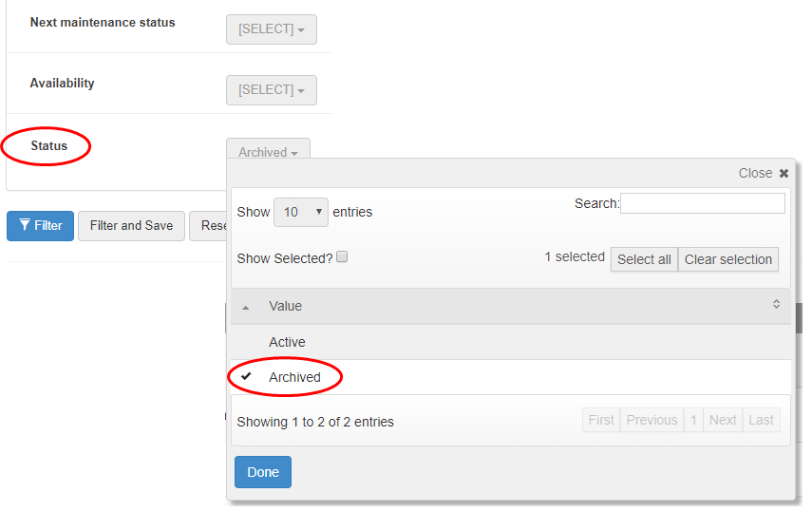
Task: Click the Filter and Save button
Action: (131, 226)
